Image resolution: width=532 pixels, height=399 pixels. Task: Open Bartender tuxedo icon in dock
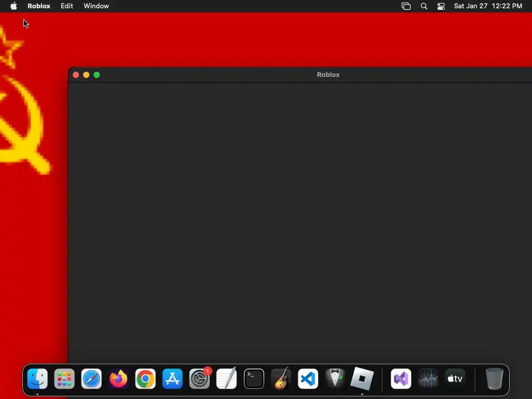pyautogui.click(x=335, y=379)
